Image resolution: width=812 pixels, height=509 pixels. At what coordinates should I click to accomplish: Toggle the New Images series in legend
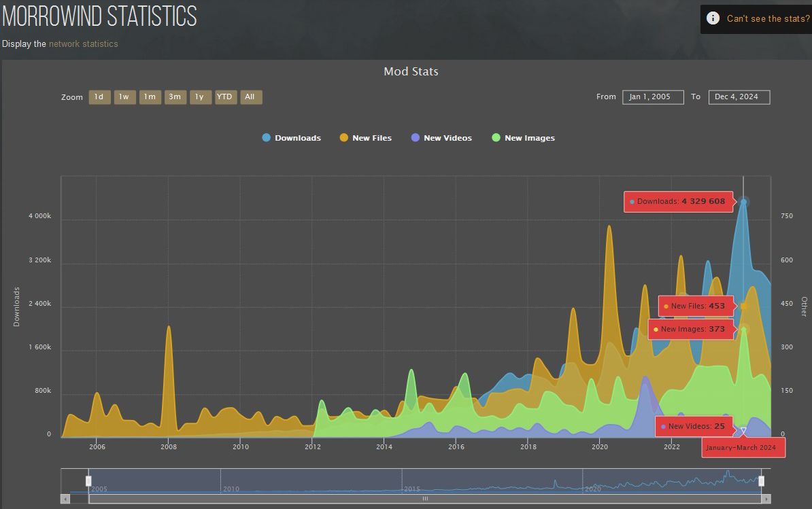click(524, 138)
